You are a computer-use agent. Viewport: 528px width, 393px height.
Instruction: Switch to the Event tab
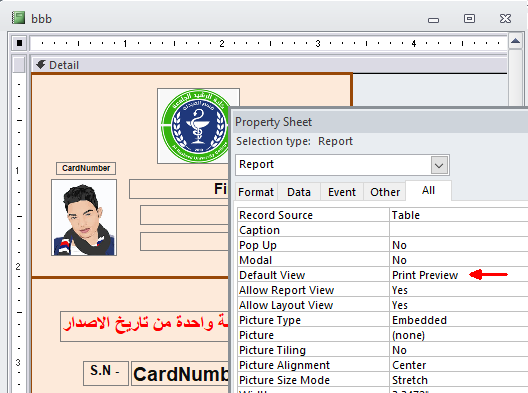[342, 192]
